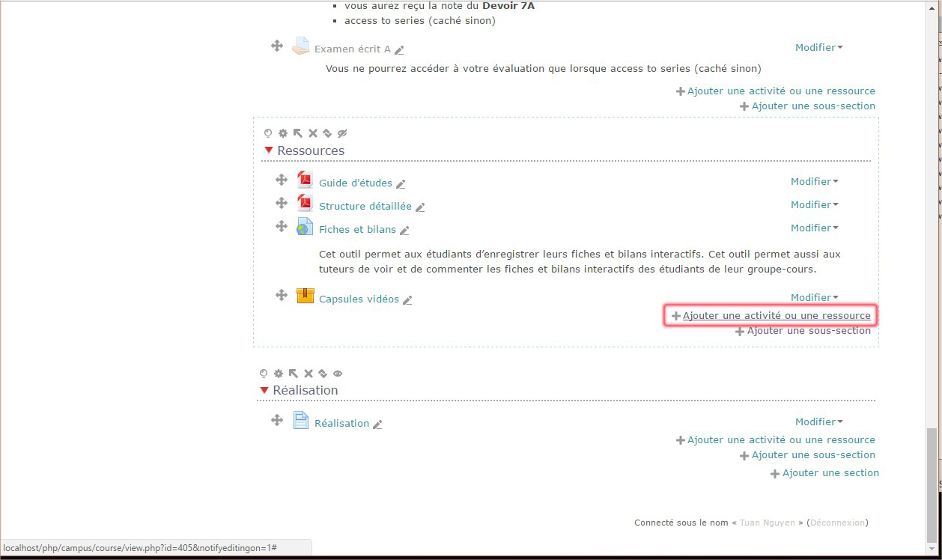Open Modifier menu for Examen écrit A

point(818,47)
